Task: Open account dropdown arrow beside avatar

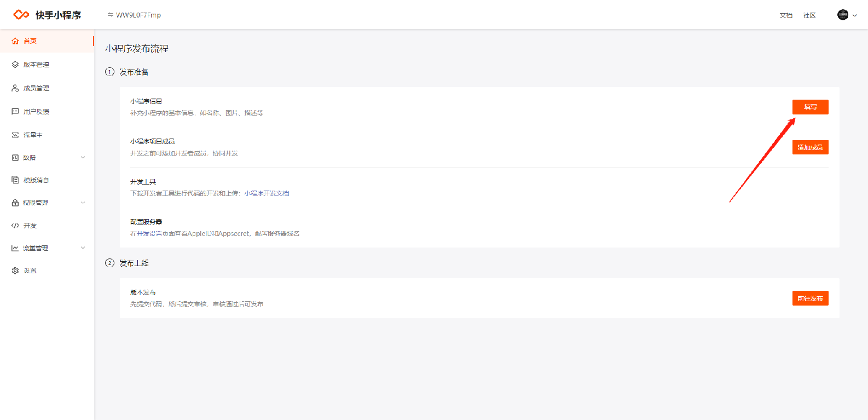Action: click(x=855, y=15)
